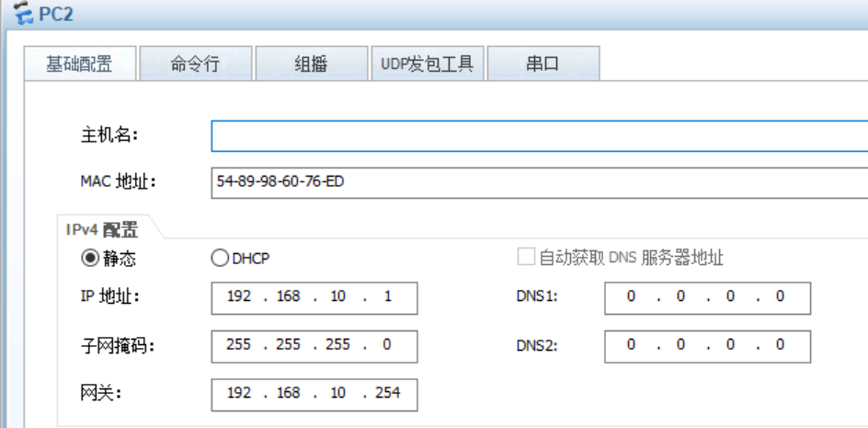Click the first octet of IP 地址

pos(238,298)
